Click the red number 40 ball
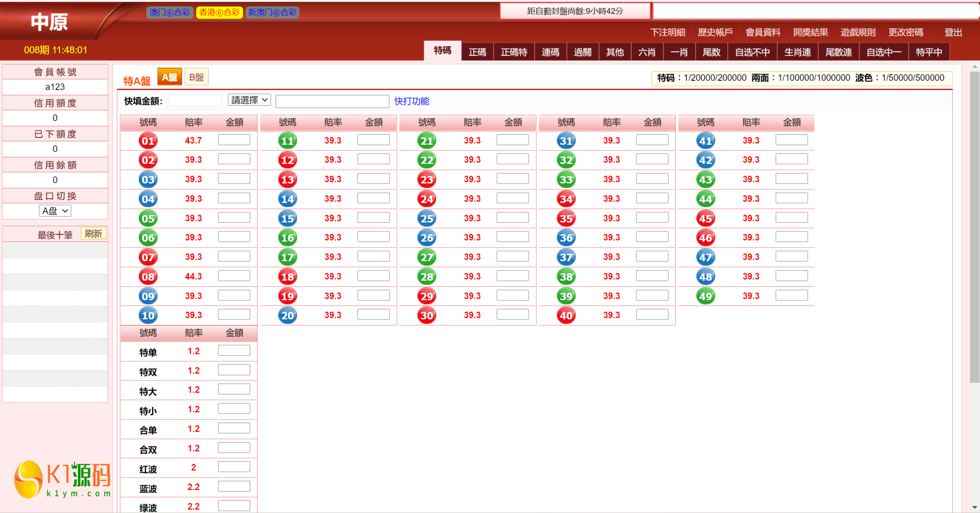This screenshot has height=513, width=980. point(566,316)
